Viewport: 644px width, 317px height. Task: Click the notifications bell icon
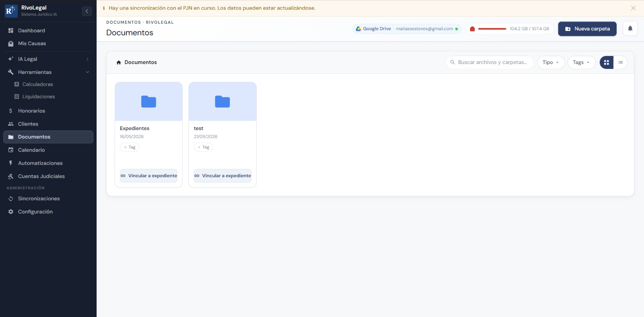630,29
